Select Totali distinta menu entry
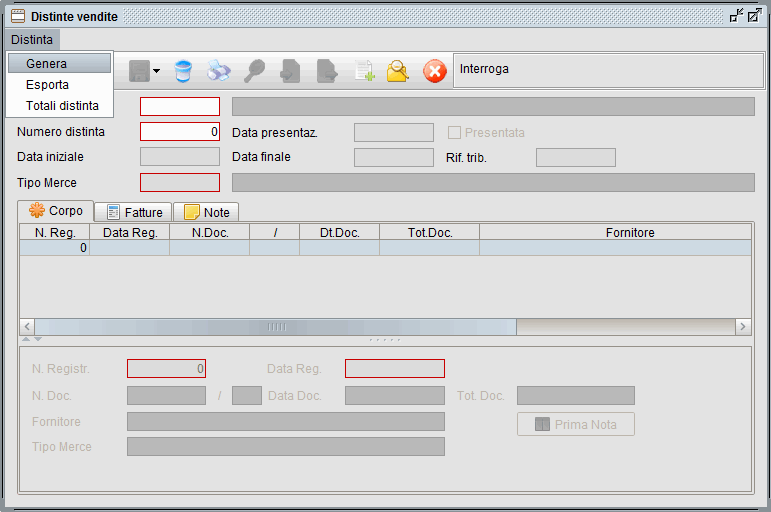This screenshot has height=512, width=771. click(x=62, y=105)
